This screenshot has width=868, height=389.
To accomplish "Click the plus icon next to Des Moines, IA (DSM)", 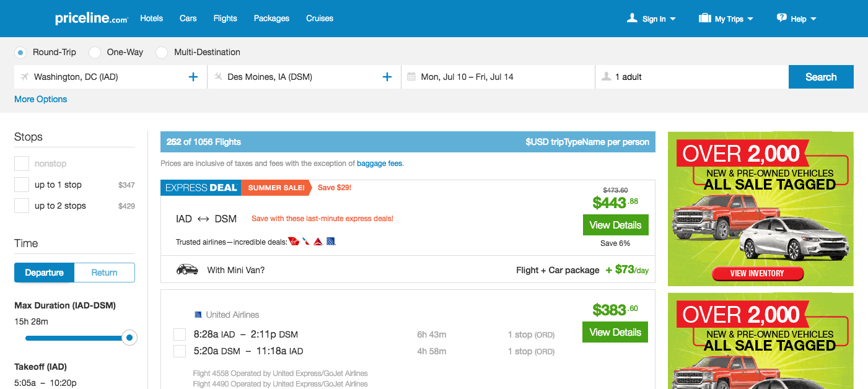I will (387, 77).
